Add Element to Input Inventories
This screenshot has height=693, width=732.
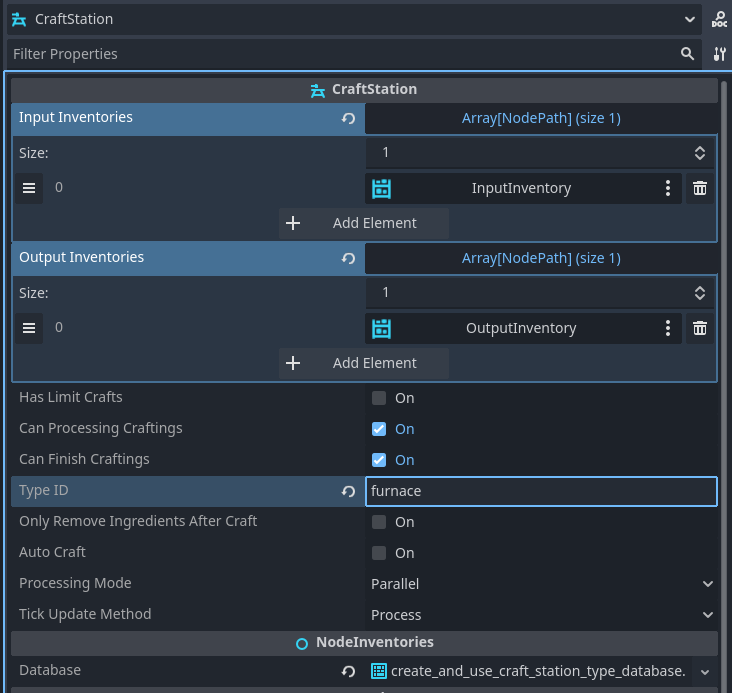(x=364, y=223)
